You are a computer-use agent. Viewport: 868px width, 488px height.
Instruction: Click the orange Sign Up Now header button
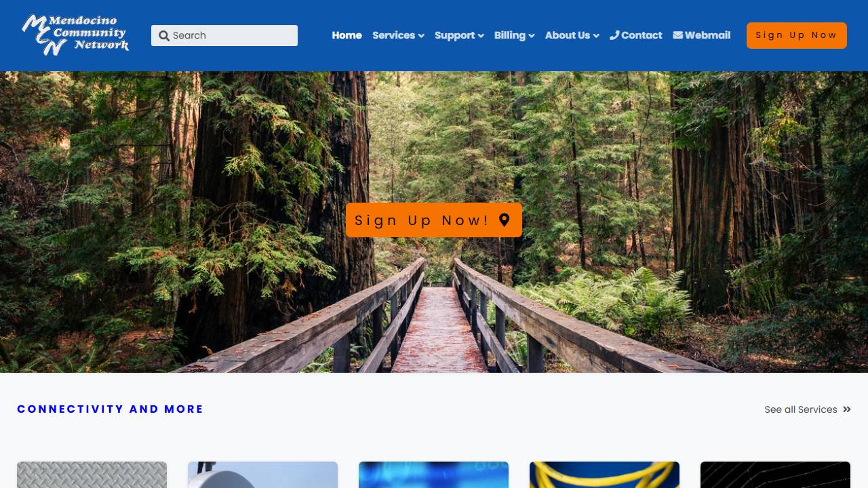(796, 35)
